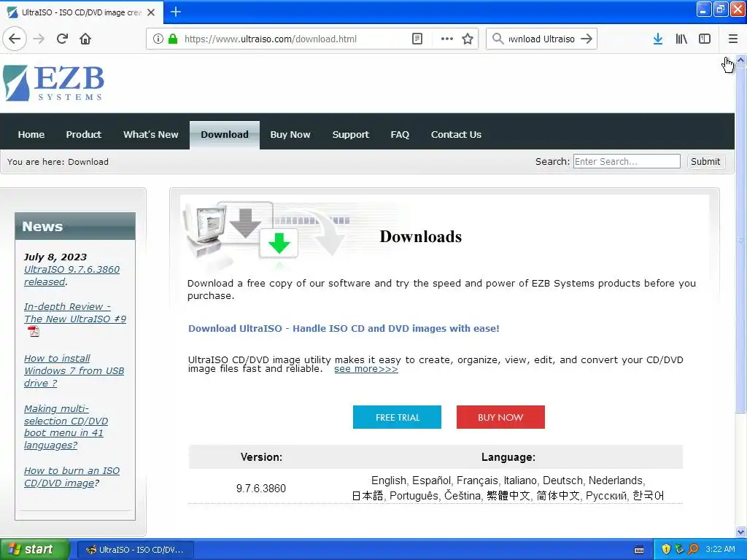Click the system clock 3:22 AM
This screenshot has width=747, height=560.
[x=720, y=549]
